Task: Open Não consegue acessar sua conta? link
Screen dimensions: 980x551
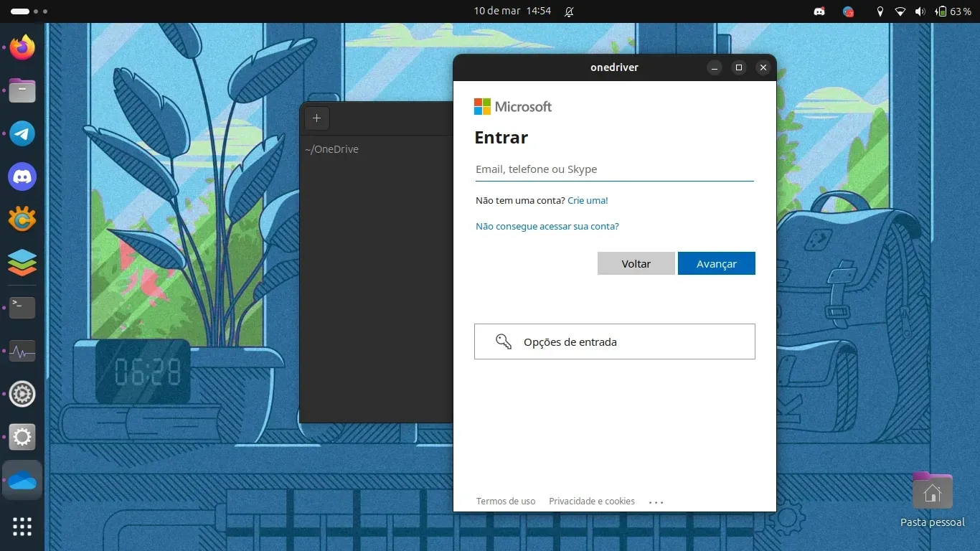Action: [x=547, y=227]
